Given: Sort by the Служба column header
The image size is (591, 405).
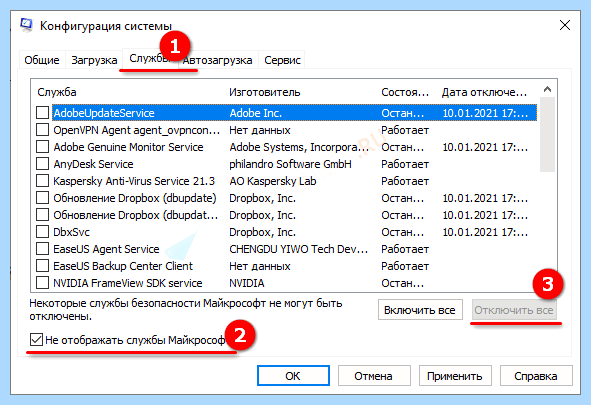Looking at the screenshot, I should pyautogui.click(x=57, y=92).
